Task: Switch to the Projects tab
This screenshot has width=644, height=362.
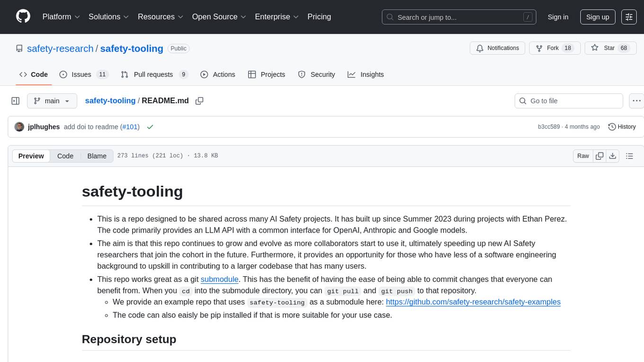Action: [267, 74]
